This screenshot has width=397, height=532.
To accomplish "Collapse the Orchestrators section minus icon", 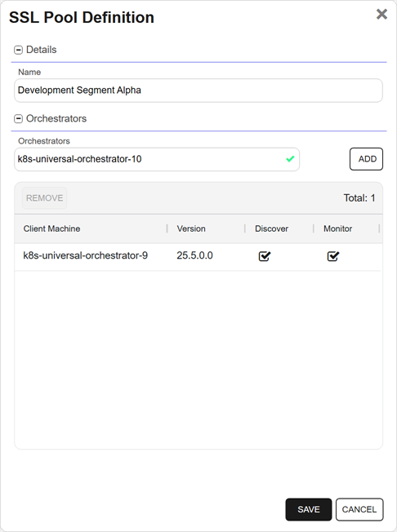I will 18,119.
